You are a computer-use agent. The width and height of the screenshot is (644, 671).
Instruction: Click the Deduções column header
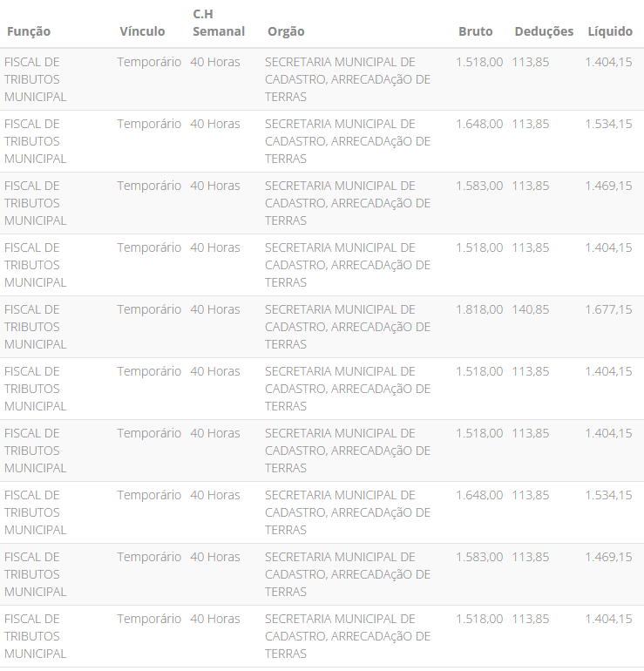(544, 31)
